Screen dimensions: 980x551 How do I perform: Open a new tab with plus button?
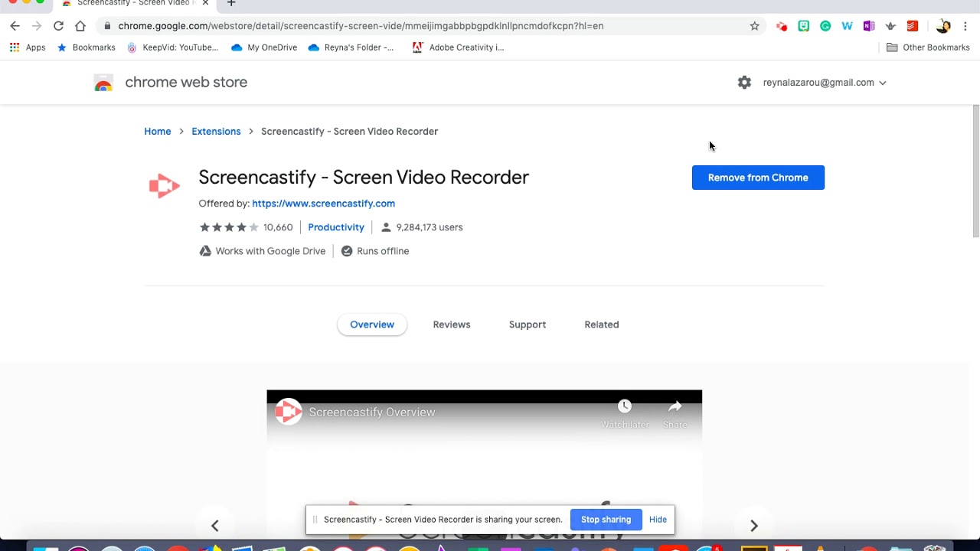point(231,3)
